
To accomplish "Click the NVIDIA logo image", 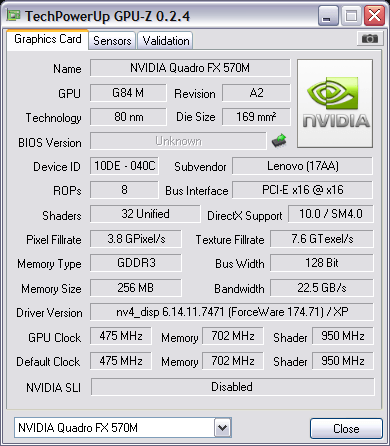I will pos(335,103).
